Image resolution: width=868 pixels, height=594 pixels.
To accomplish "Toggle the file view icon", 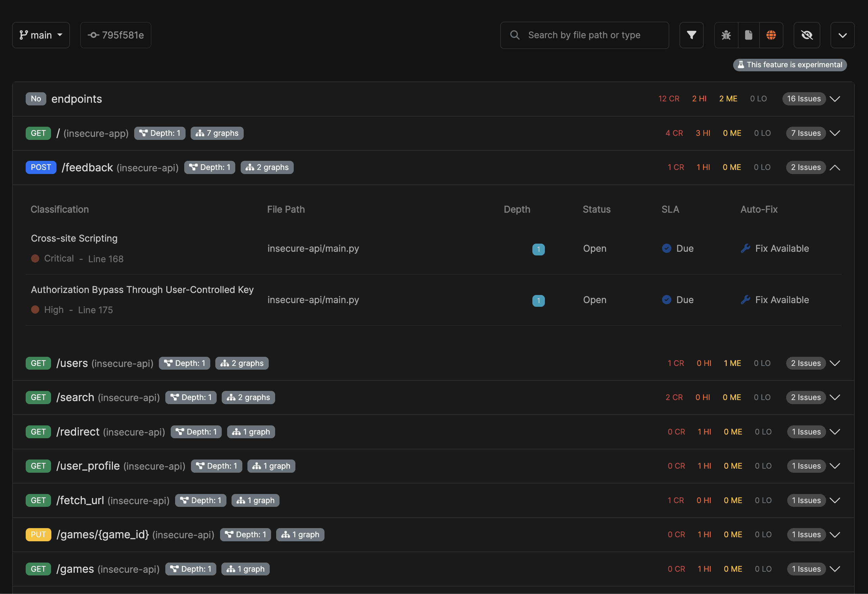I will 748,35.
